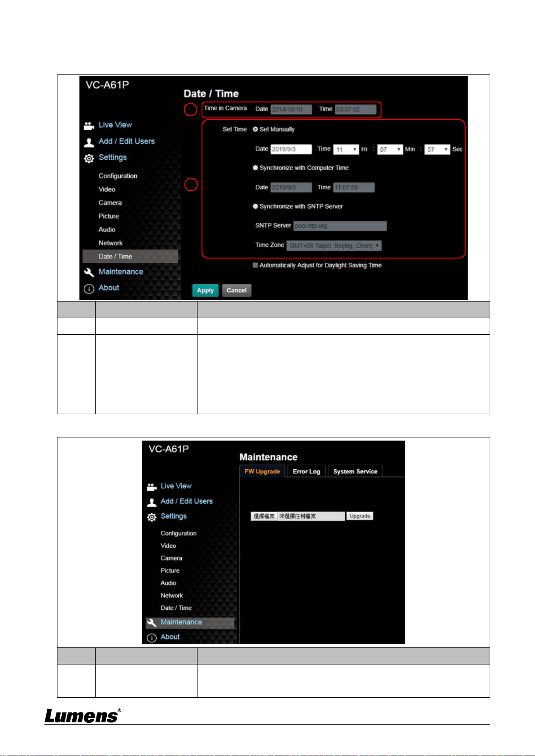Select highlighted Maintenance label in Maintenance screenshot
This screenshot has height=756, width=535.
tap(181, 622)
